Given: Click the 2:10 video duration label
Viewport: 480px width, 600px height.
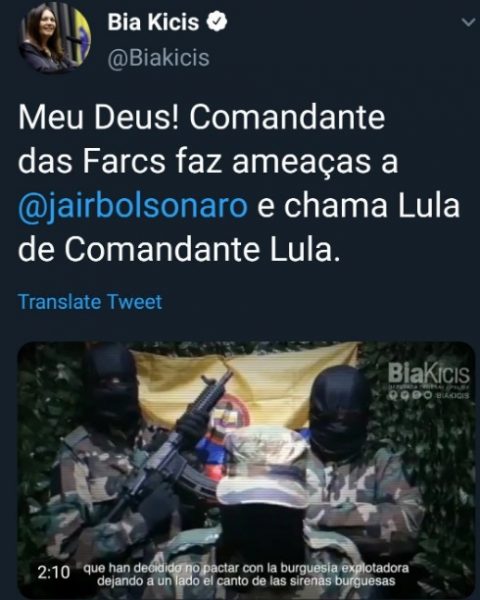Looking at the screenshot, I should point(54,572).
